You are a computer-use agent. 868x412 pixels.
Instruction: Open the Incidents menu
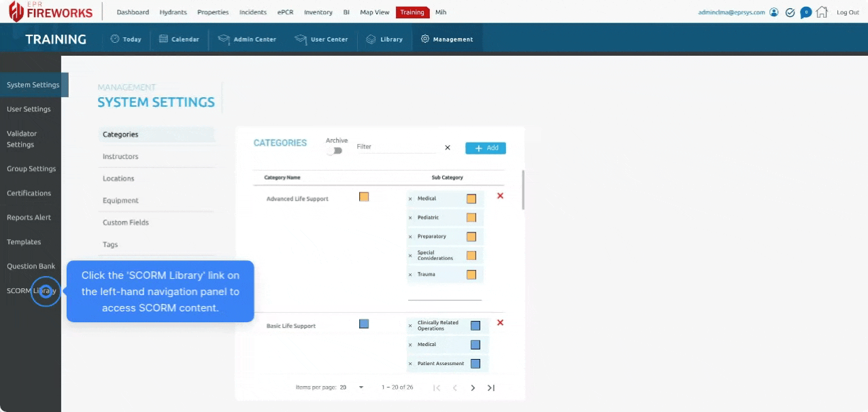253,12
